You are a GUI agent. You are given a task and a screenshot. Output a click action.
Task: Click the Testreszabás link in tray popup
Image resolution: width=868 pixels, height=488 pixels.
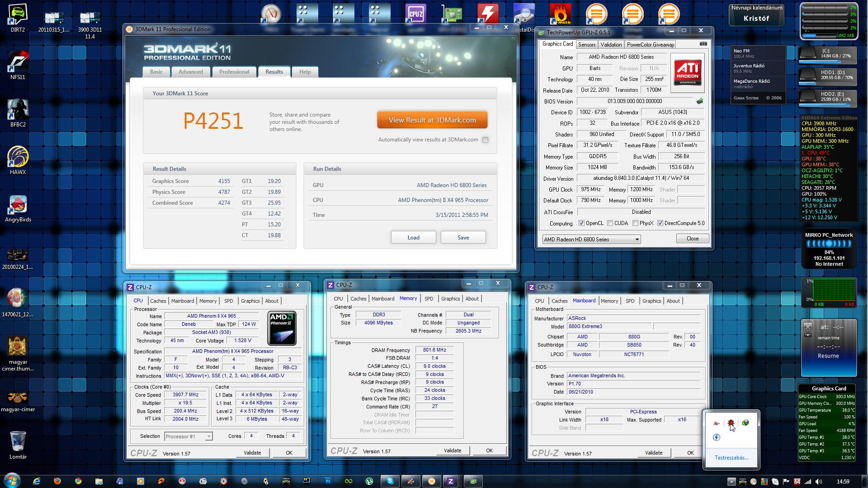pyautogui.click(x=731, y=458)
